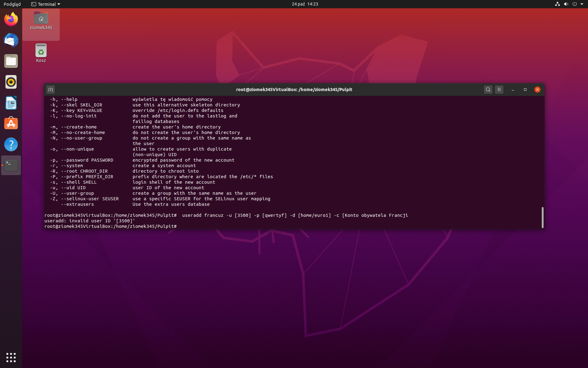Click the terminal vertical scrollbar
Image resolution: width=588 pixels, height=368 pixels.
pos(542,217)
